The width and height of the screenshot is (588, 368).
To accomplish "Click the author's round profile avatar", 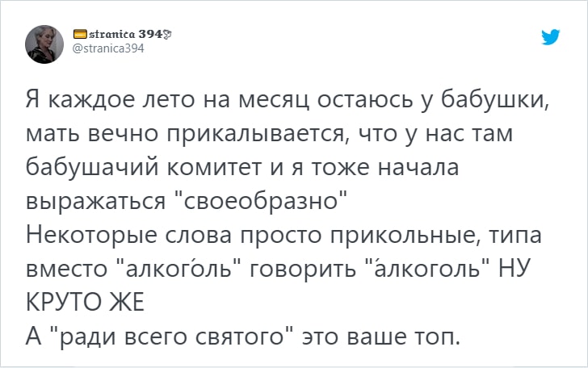I will 44,44.
